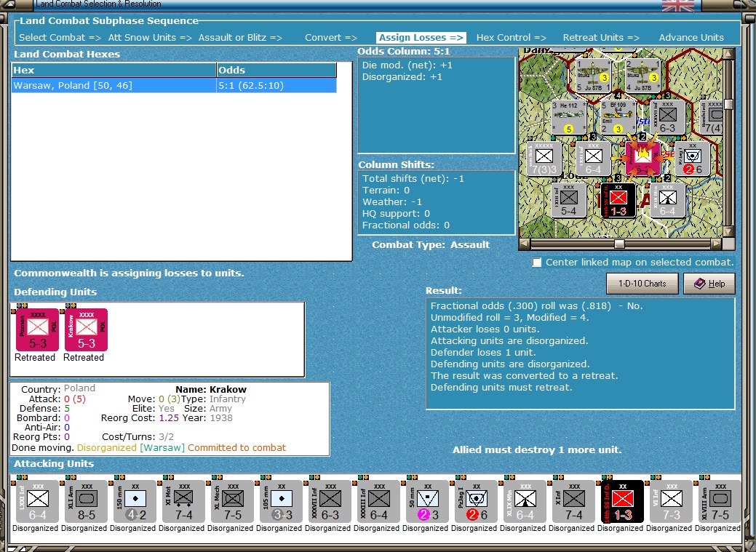Select the Krakow 5-3 defending unit

pyautogui.click(x=87, y=329)
